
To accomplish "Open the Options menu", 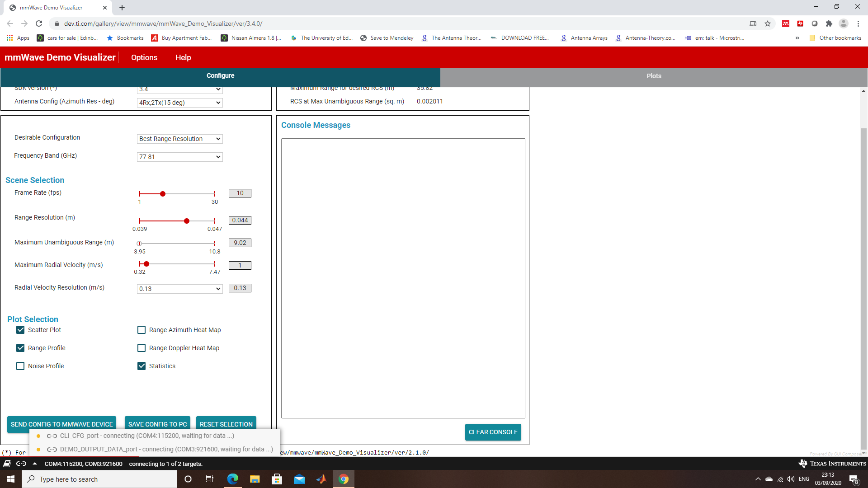I will click(144, 57).
